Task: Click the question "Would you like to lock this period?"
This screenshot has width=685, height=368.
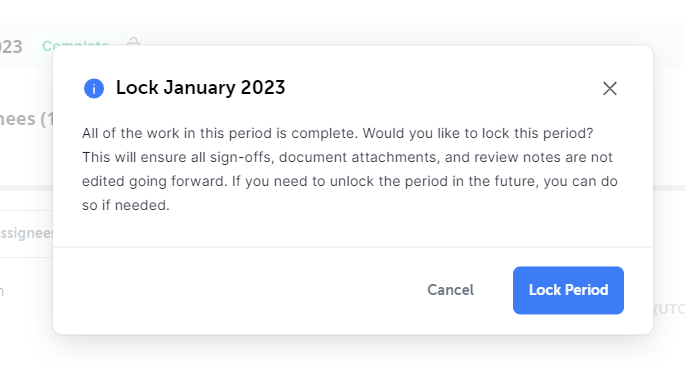Action: click(x=477, y=133)
